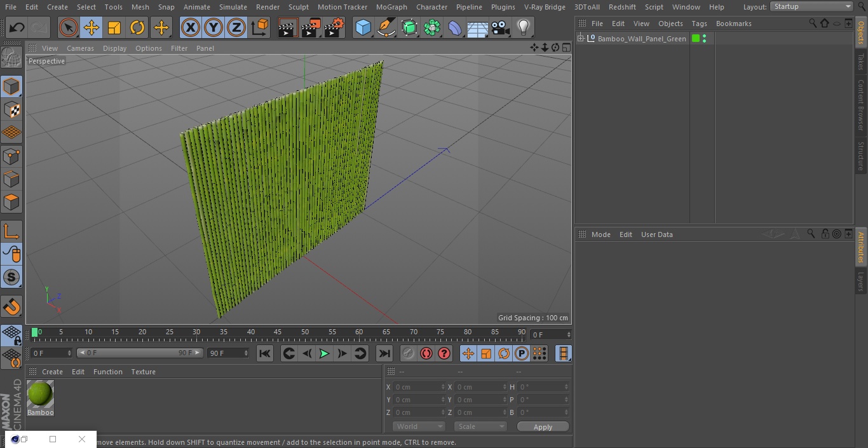
Task: Toggle Autokeying button
Action: (426, 353)
